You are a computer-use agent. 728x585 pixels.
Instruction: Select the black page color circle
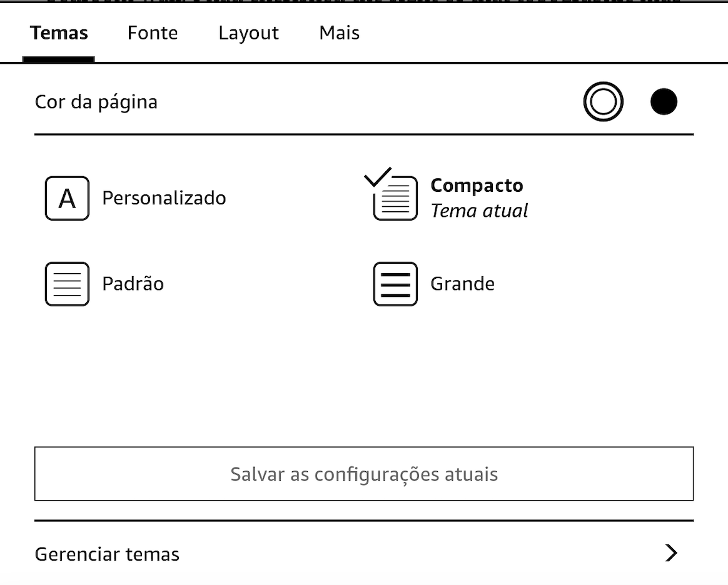pyautogui.click(x=664, y=102)
